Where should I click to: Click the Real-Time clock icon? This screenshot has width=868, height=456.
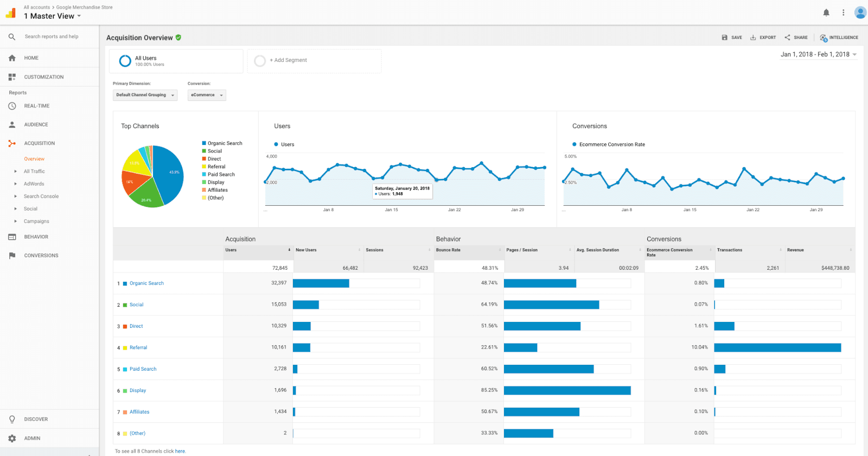point(12,106)
